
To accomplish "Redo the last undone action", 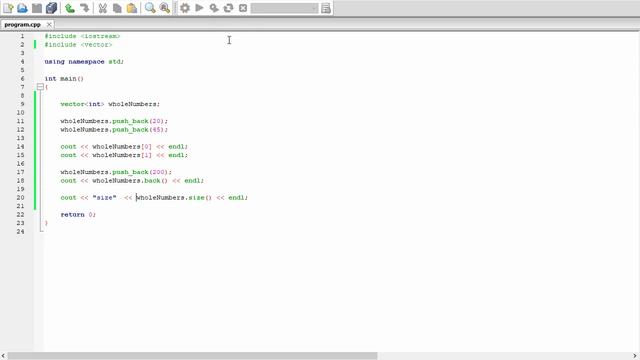I will click(x=84, y=8).
